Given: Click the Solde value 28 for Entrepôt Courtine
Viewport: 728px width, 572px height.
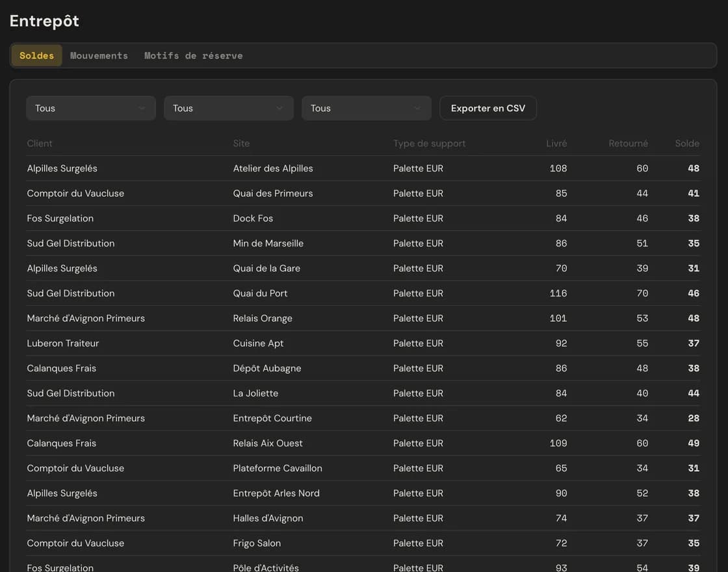Looking at the screenshot, I should pyautogui.click(x=694, y=419).
